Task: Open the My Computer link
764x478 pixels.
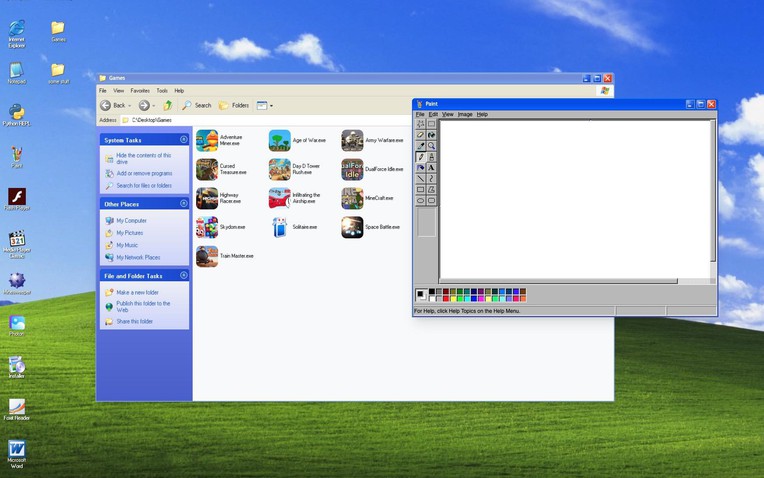Action: pyautogui.click(x=131, y=221)
